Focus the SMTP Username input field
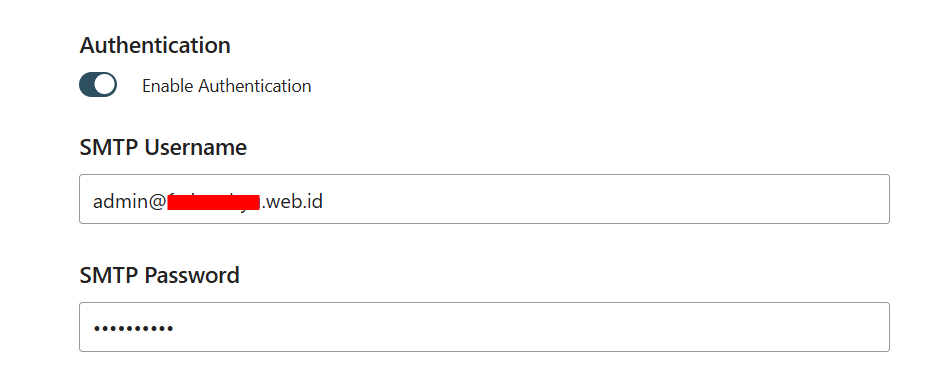 (484, 199)
